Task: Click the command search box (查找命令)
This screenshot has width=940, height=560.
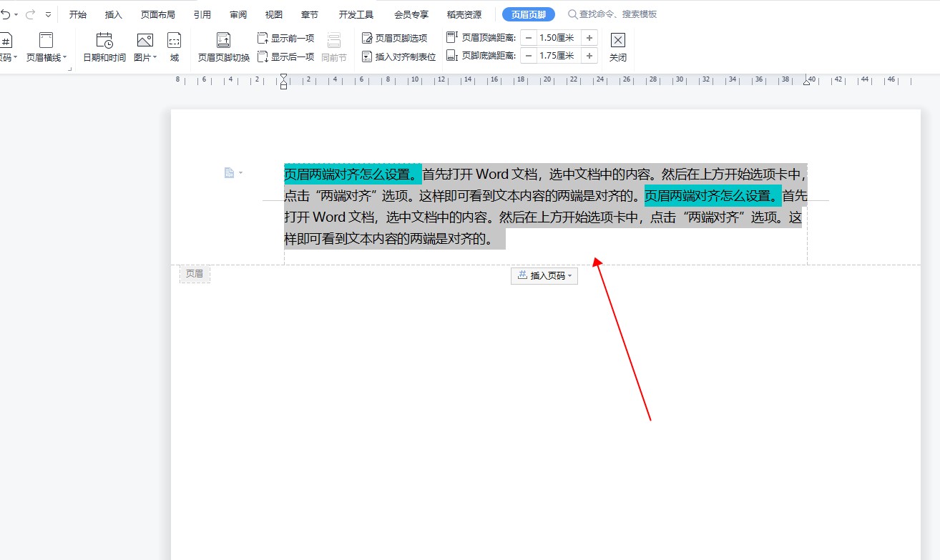Action: coord(615,14)
